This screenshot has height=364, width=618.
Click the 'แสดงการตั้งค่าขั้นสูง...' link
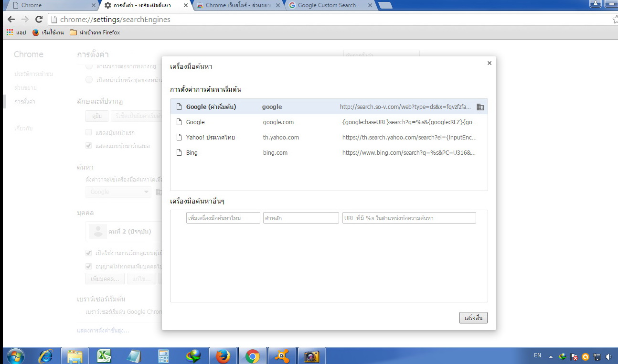pyautogui.click(x=103, y=330)
